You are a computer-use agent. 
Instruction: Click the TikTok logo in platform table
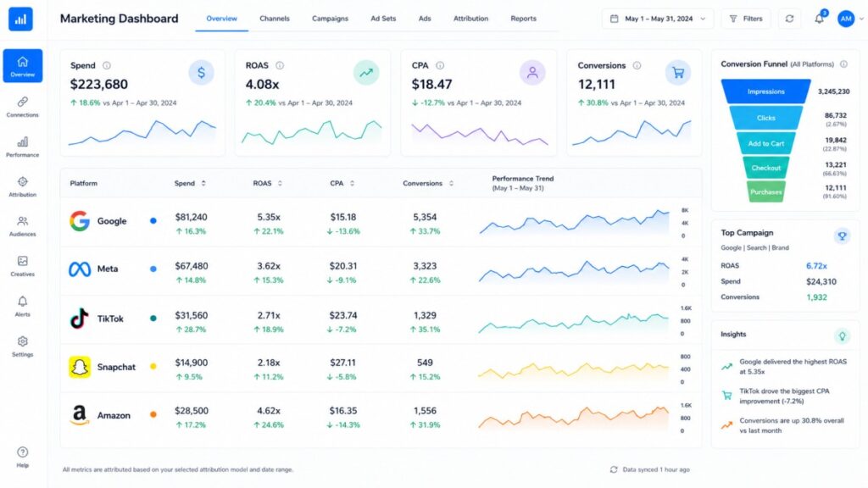pos(80,319)
